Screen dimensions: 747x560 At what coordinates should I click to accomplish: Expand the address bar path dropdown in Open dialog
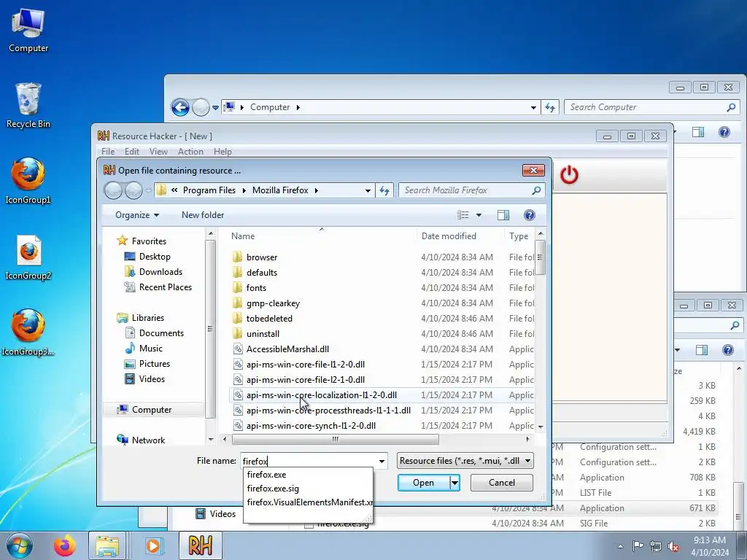pyautogui.click(x=368, y=190)
